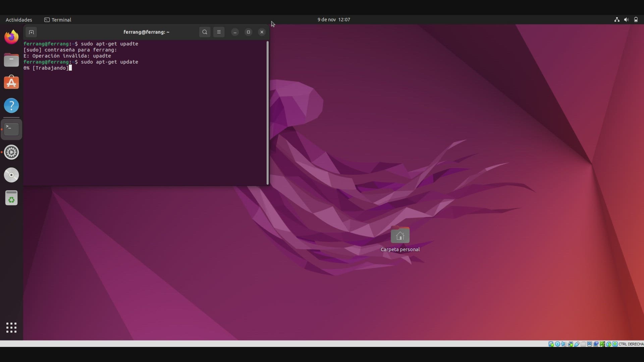Click the terminal search icon
644x362 pixels.
(205, 32)
